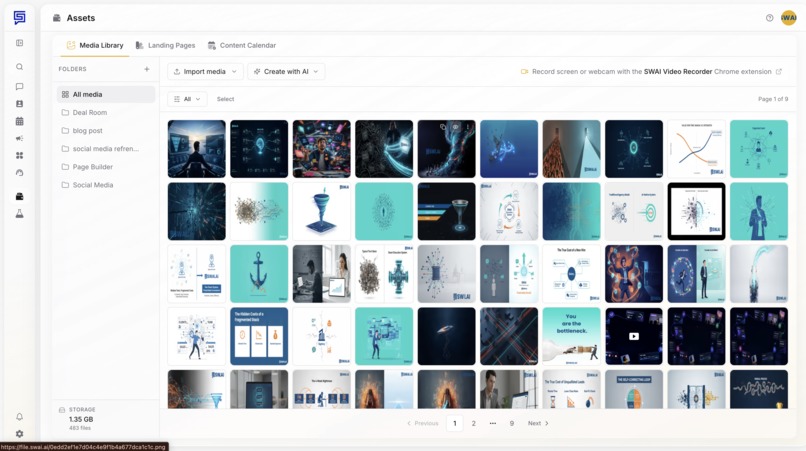Image resolution: width=806 pixels, height=451 pixels.
Task: Open the lab flask sidebar icon
Action: click(20, 214)
